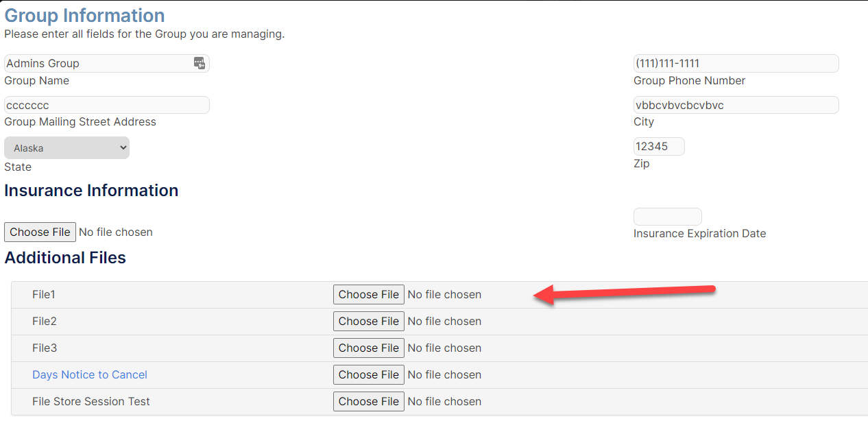Viewport: 868px width, 421px height.
Task: Click the Additional Files heading
Action: click(65, 258)
